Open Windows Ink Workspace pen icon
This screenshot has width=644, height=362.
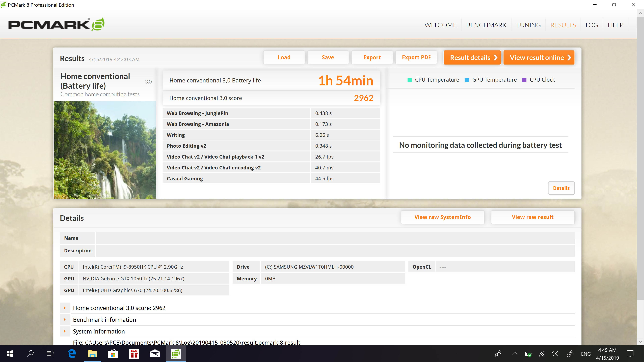tap(570, 354)
